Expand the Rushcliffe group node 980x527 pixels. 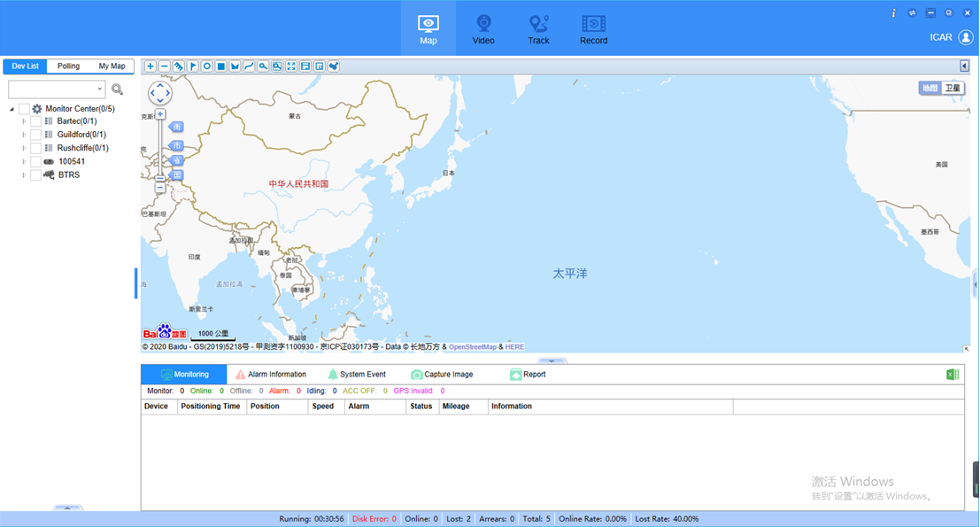tap(25, 148)
